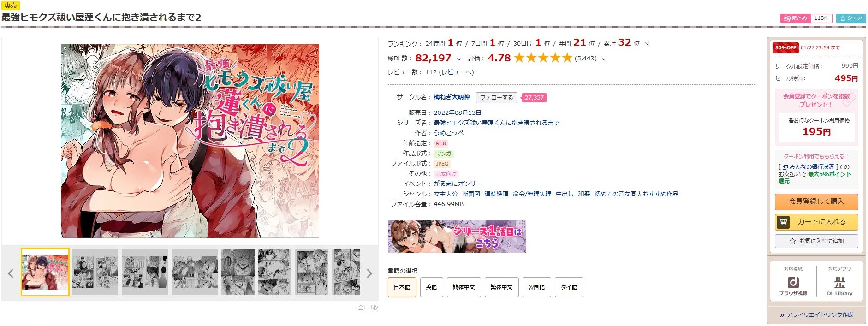Select 英語 language option
The image size is (868, 326).
431,287
